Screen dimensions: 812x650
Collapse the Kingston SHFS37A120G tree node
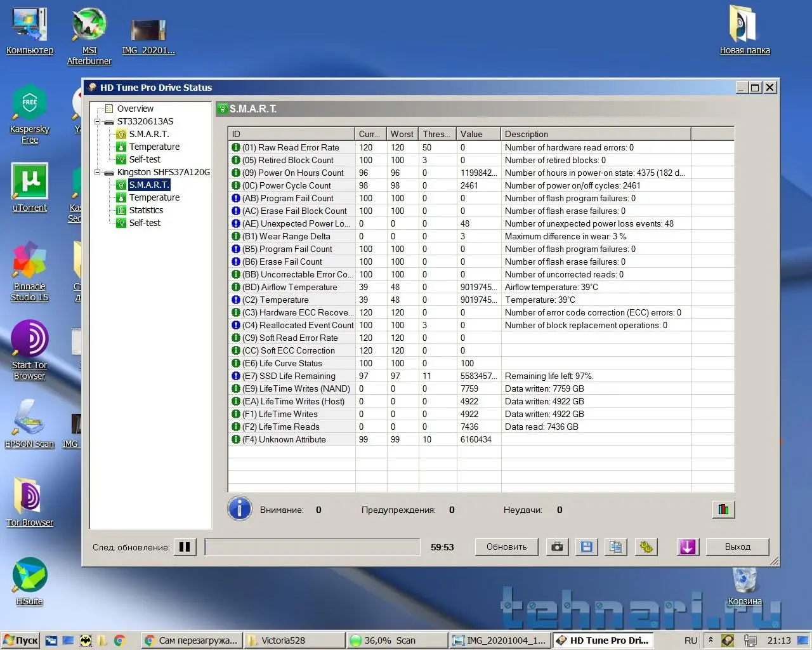[x=98, y=172]
